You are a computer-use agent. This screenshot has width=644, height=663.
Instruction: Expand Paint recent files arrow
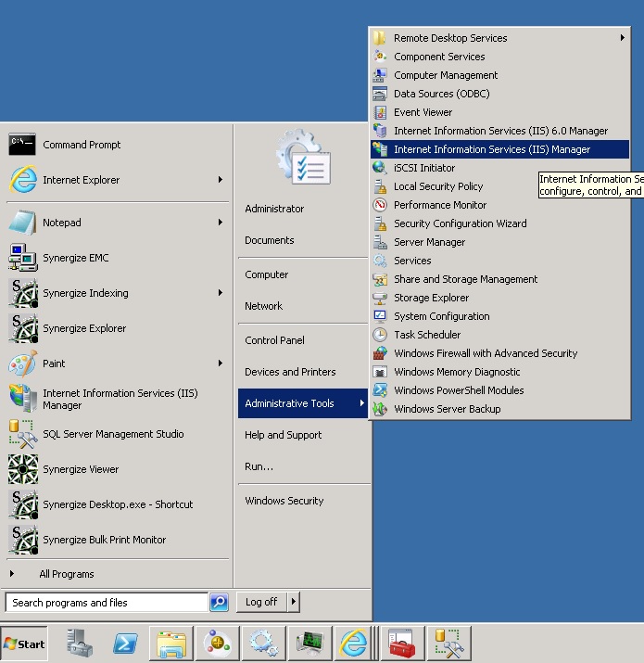221,363
